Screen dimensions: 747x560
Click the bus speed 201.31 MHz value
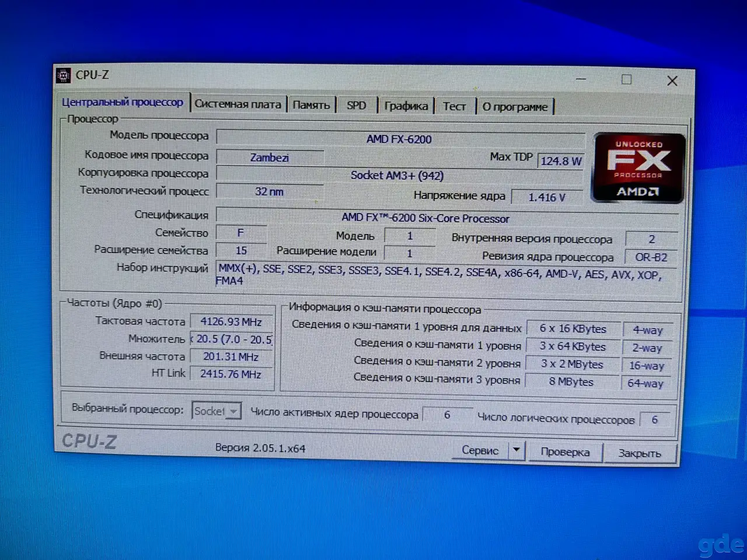tap(231, 356)
